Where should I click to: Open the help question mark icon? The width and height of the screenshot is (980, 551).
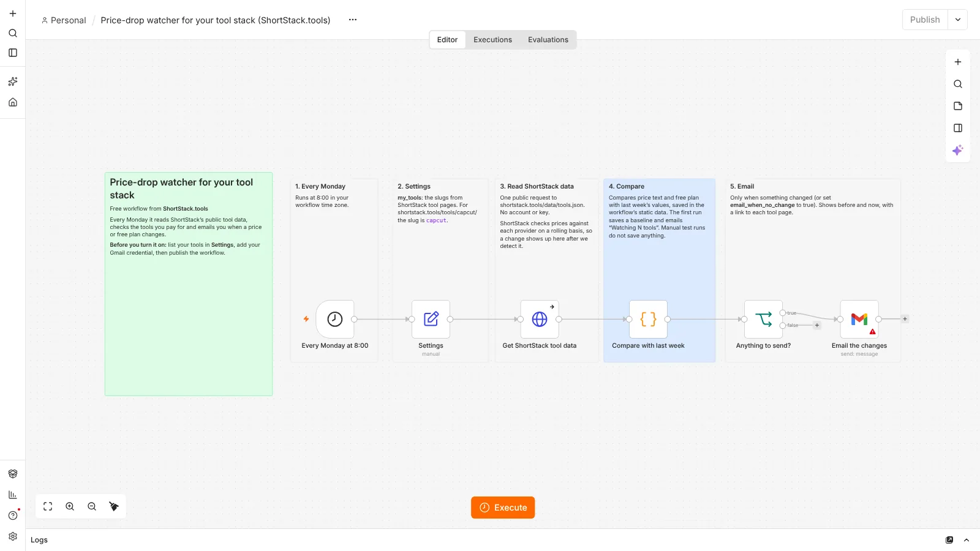click(13, 515)
